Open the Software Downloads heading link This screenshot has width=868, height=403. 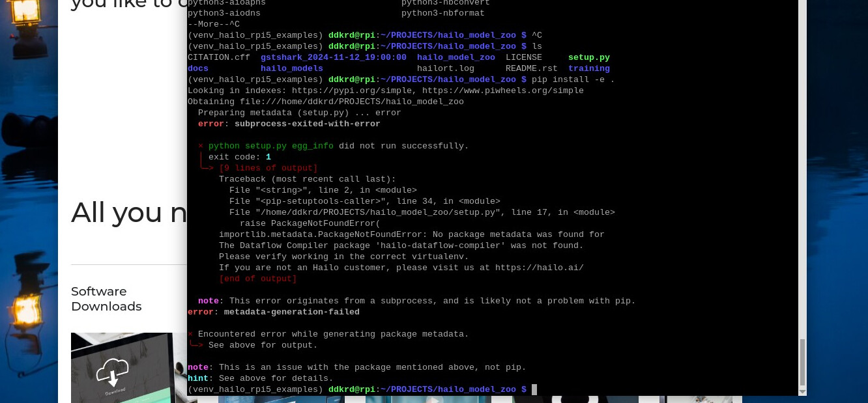point(106,299)
